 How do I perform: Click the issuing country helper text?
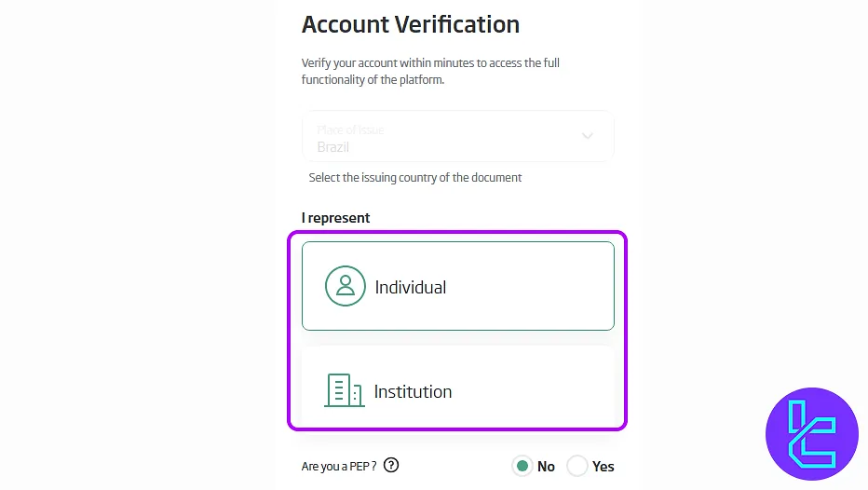pyautogui.click(x=415, y=177)
